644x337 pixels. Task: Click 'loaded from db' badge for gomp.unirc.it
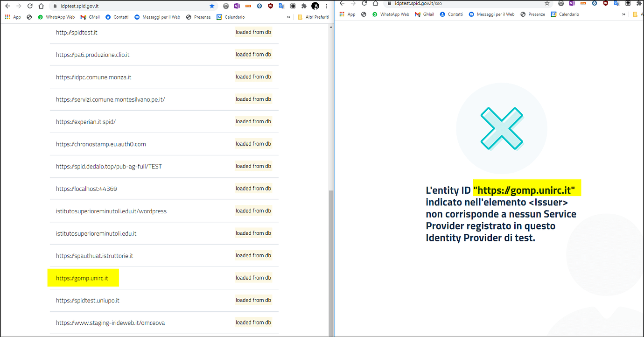coord(253,278)
